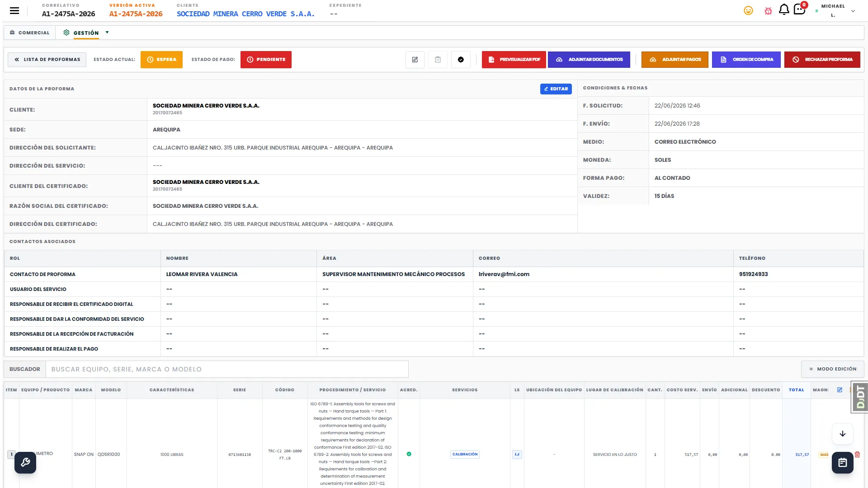Click the Procedimiento / Servicio column header
This screenshot has width=868, height=488.
353,390
